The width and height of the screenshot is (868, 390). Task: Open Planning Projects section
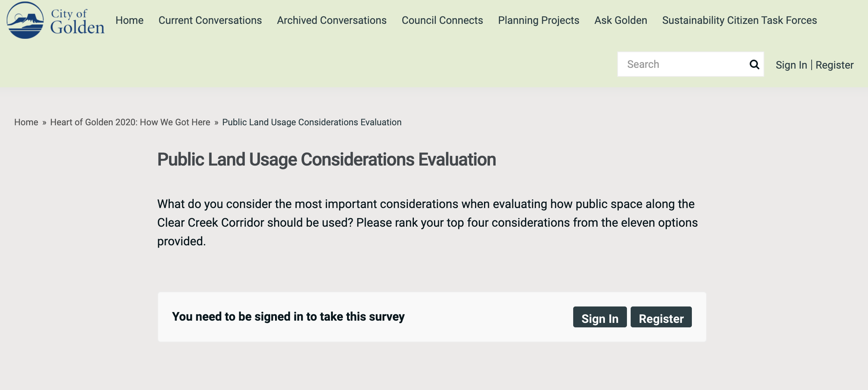pos(538,20)
